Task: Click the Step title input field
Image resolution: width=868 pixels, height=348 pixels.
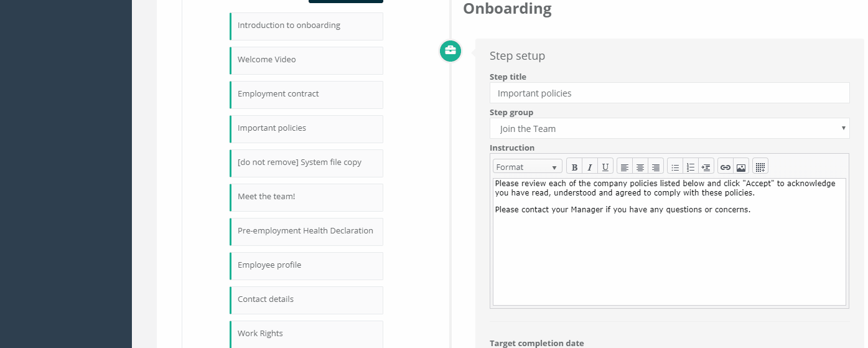Action: click(670, 93)
